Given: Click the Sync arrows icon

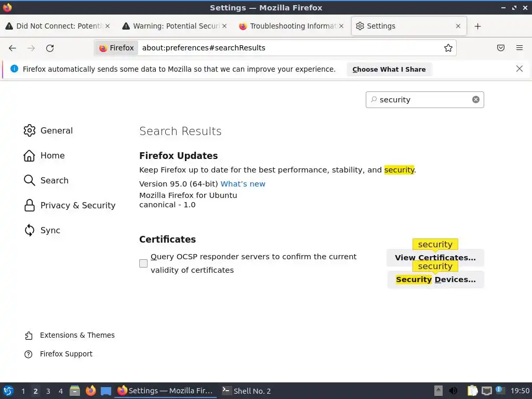Looking at the screenshot, I should click(x=30, y=230).
